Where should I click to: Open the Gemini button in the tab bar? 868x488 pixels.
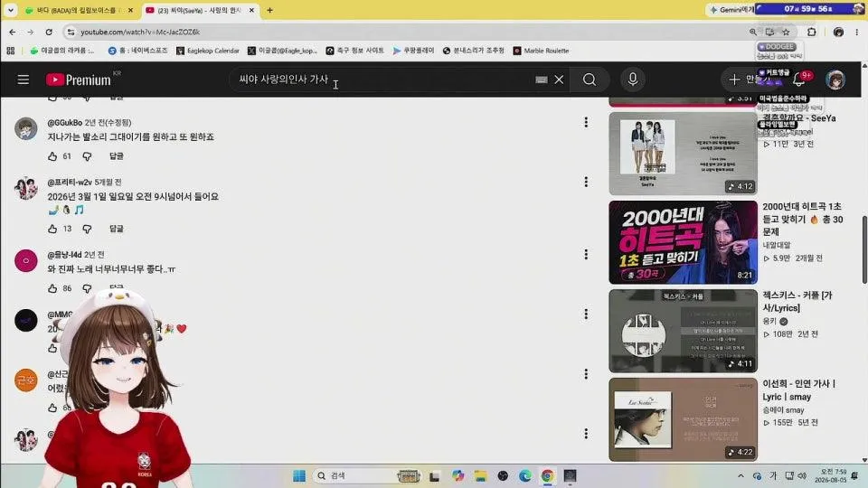click(x=731, y=10)
